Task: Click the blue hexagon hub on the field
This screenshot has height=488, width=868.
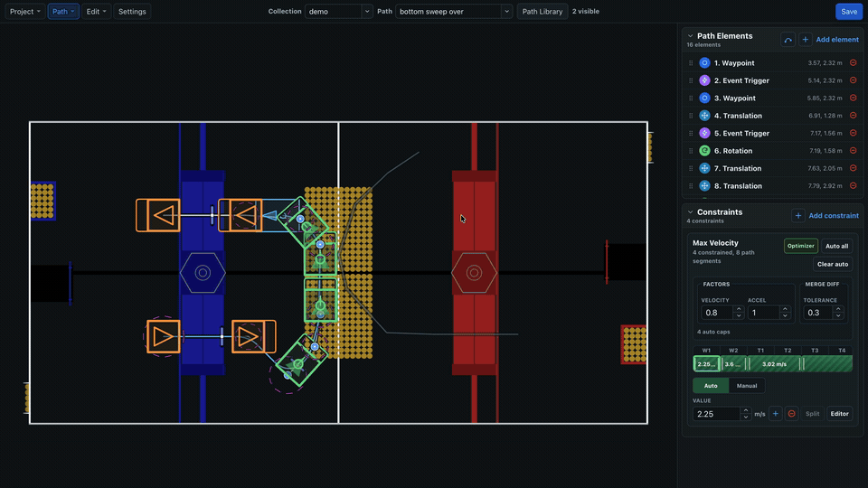Action: pos(203,273)
